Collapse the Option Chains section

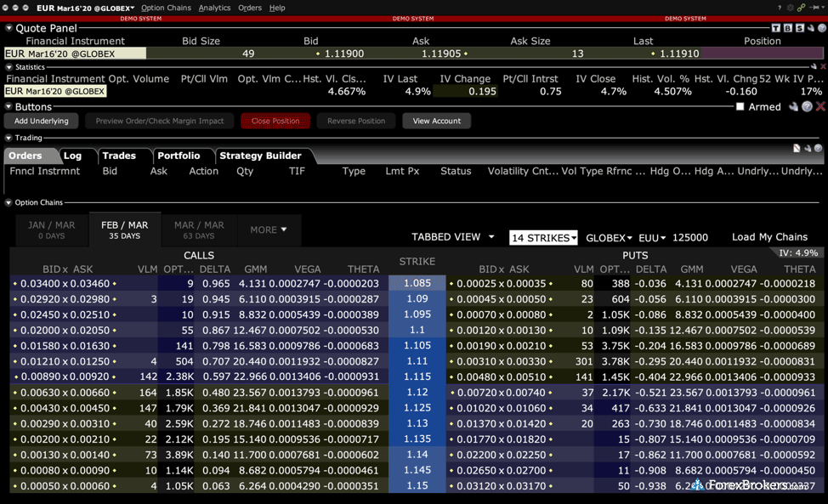tap(9, 203)
